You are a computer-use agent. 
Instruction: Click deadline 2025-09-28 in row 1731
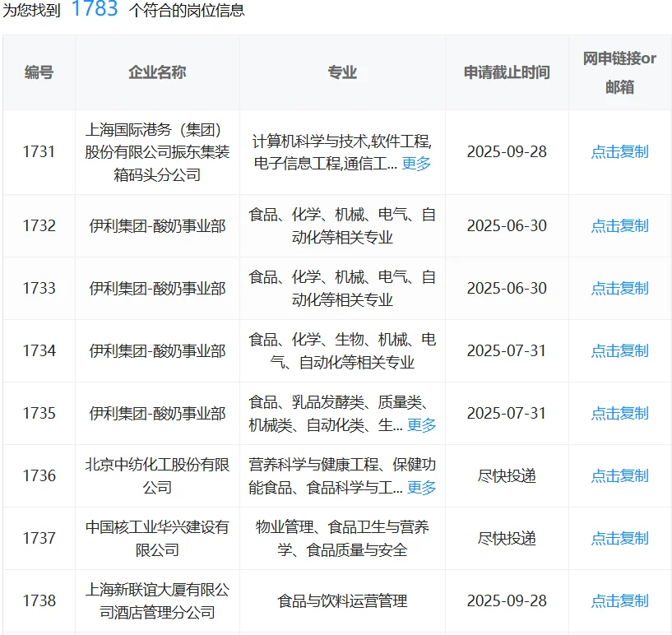pyautogui.click(x=507, y=151)
